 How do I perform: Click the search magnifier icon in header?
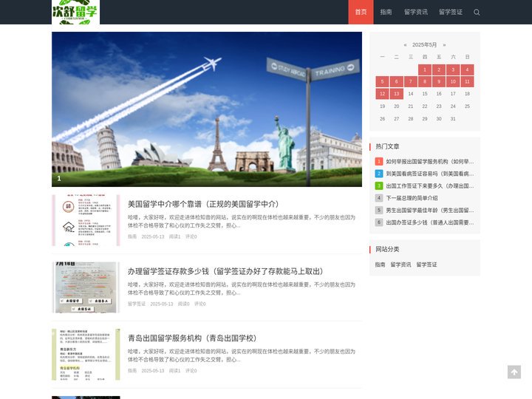click(x=477, y=13)
